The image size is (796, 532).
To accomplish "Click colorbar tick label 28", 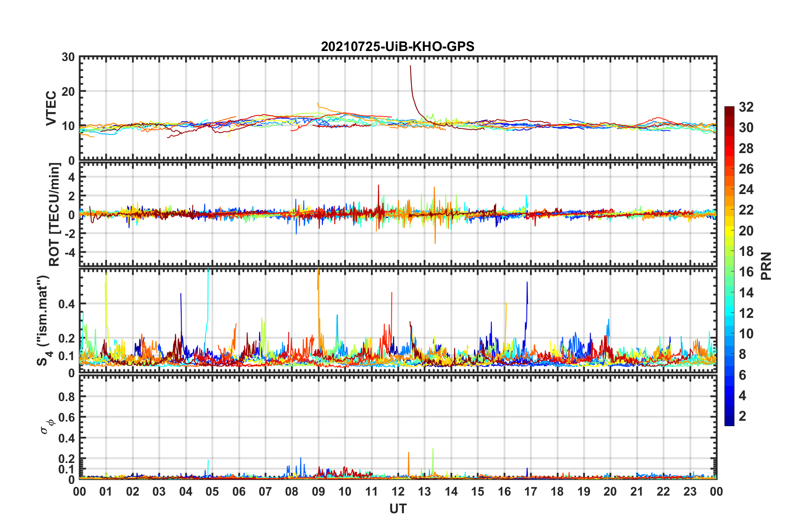I will (x=746, y=148).
